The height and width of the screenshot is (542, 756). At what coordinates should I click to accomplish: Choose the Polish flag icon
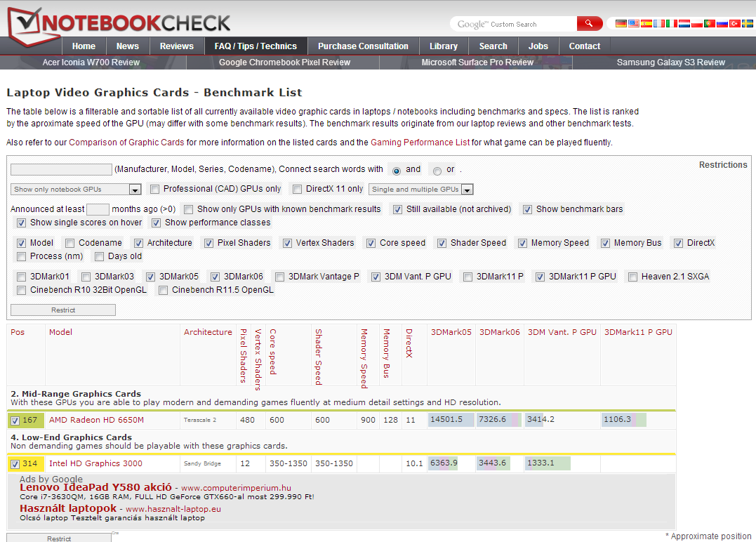tap(697, 23)
